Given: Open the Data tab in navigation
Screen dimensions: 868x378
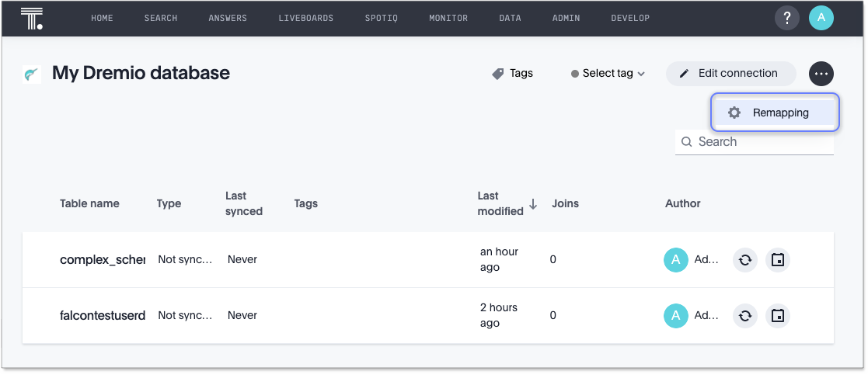Looking at the screenshot, I should click(x=510, y=18).
